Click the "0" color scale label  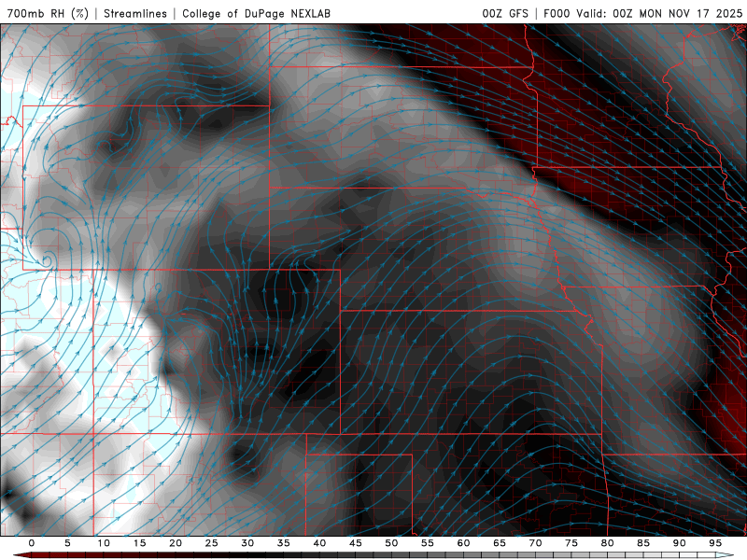pyautogui.click(x=32, y=543)
